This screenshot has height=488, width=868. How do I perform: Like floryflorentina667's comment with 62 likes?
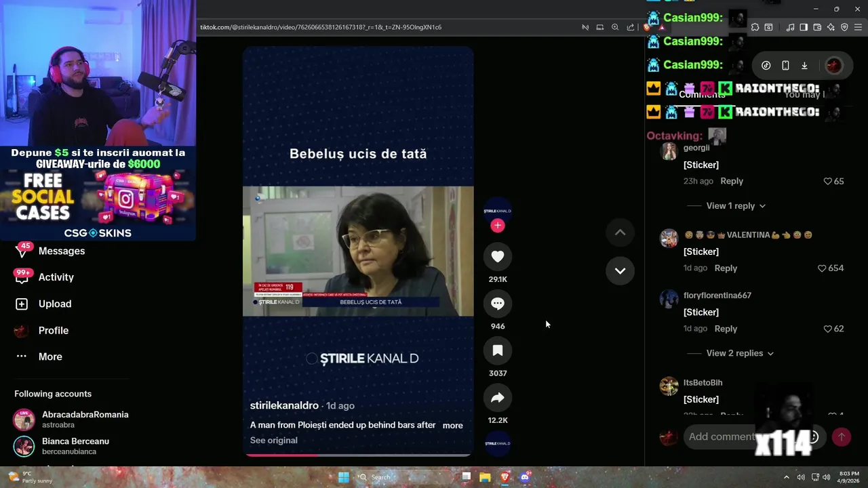[x=827, y=329]
